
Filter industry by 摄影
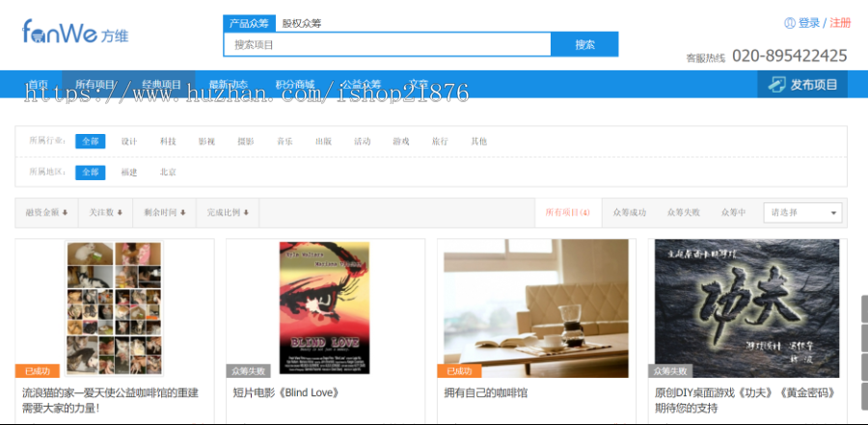(246, 141)
